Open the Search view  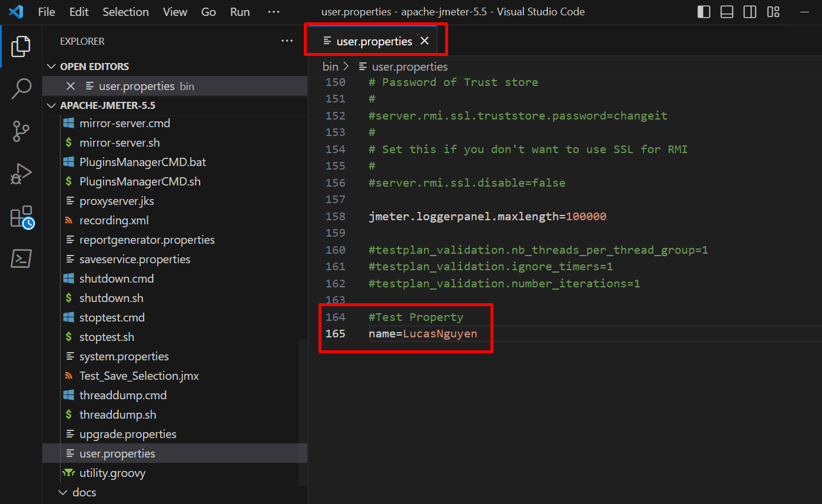pos(21,88)
